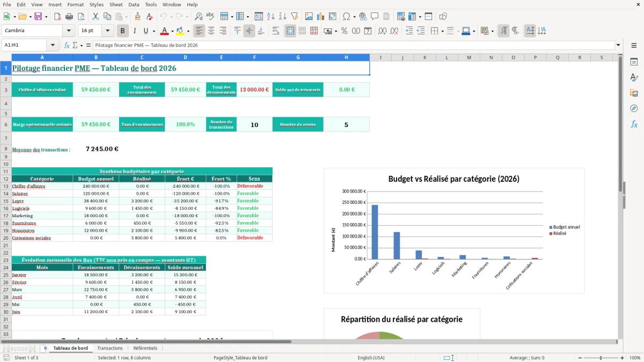Viewport: 644px width, 362px height.
Task: Toggle Merge and Center Cells
Action: 290,31
